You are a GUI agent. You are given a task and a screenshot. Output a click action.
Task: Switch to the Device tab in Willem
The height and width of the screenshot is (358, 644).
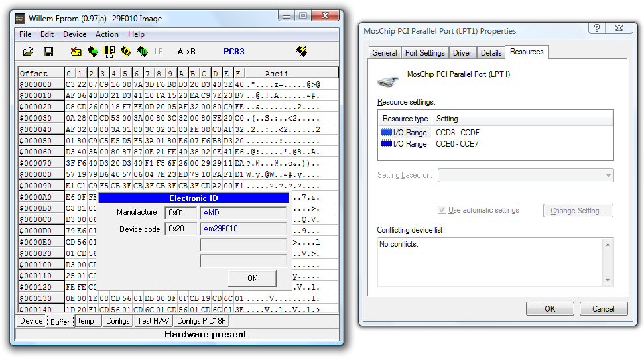pyautogui.click(x=31, y=321)
